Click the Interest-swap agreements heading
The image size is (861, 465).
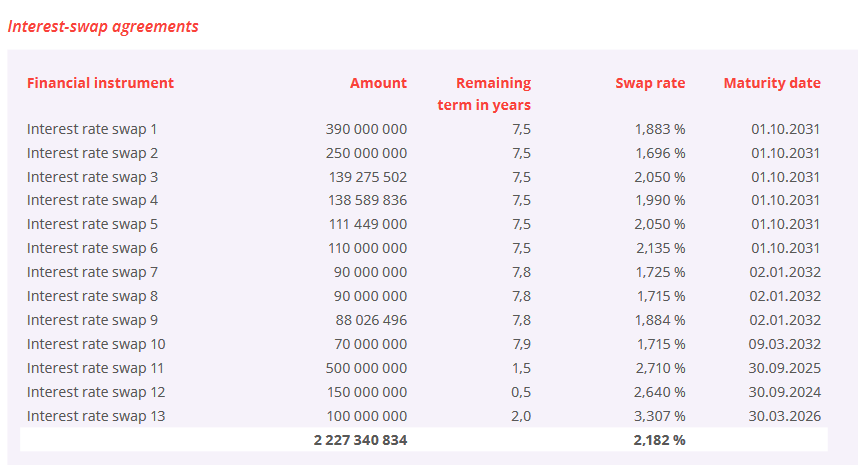coord(103,27)
